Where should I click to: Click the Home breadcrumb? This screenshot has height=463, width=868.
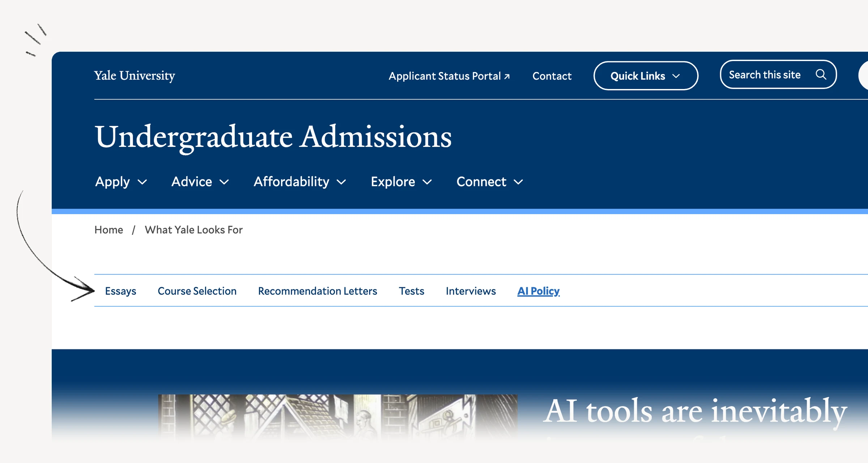(x=109, y=230)
